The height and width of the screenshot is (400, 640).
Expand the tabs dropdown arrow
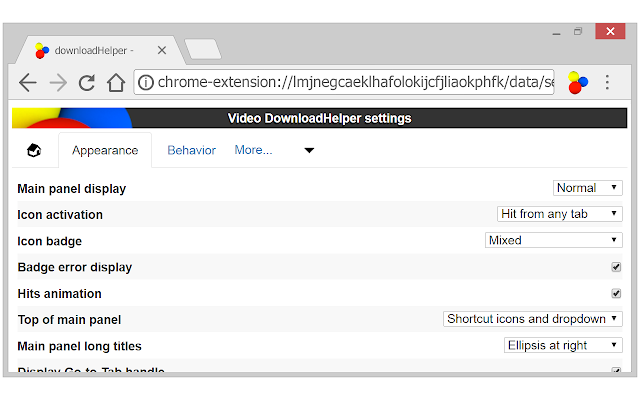[309, 150]
